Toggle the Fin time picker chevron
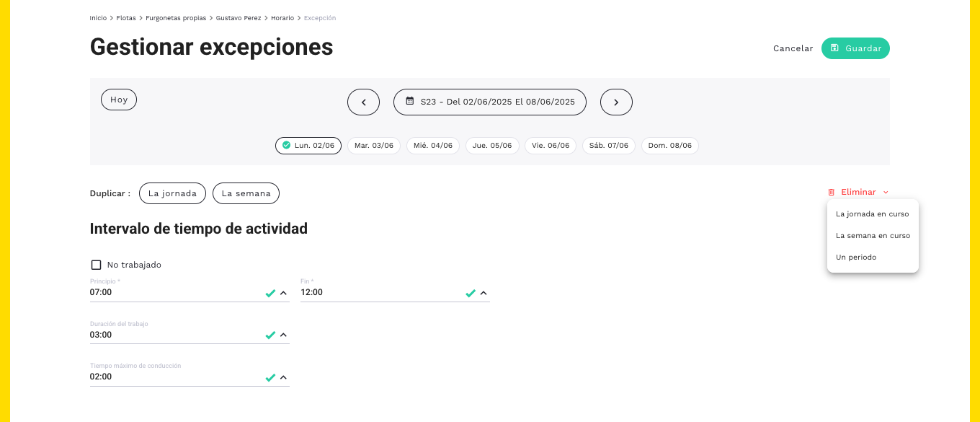 [x=484, y=293]
